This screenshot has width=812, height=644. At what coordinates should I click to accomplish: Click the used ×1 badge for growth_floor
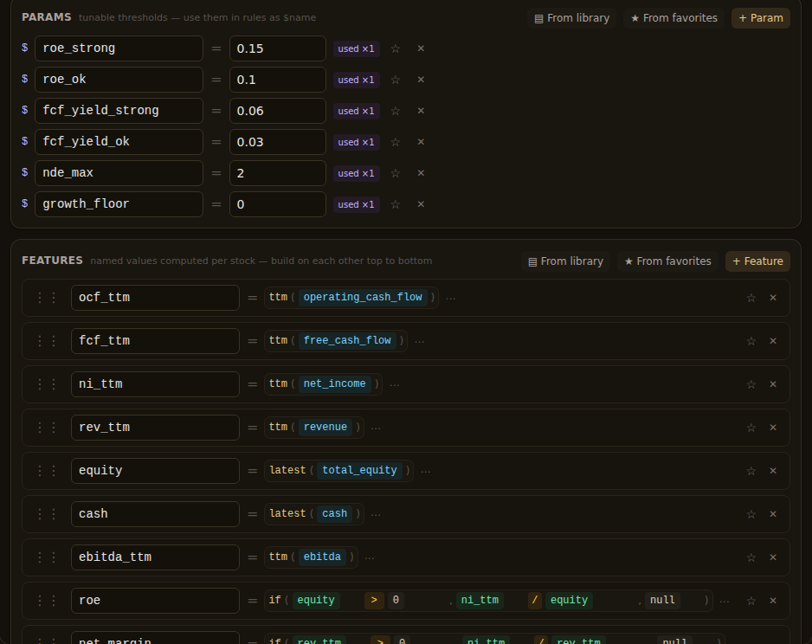(x=357, y=204)
